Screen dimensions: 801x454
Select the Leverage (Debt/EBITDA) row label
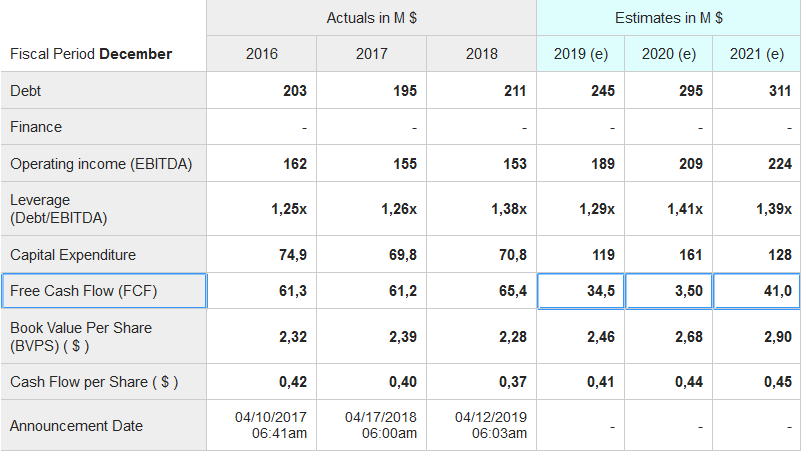59,208
